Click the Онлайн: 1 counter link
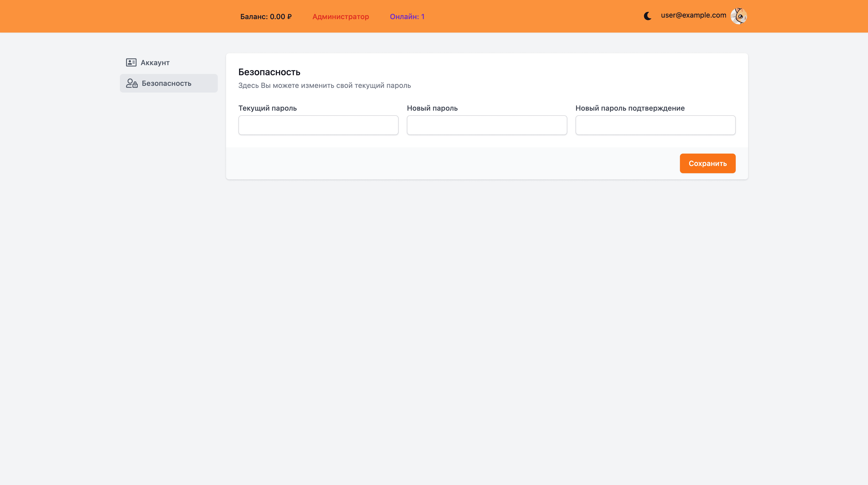Screen dimensions: 868x485 407,17
